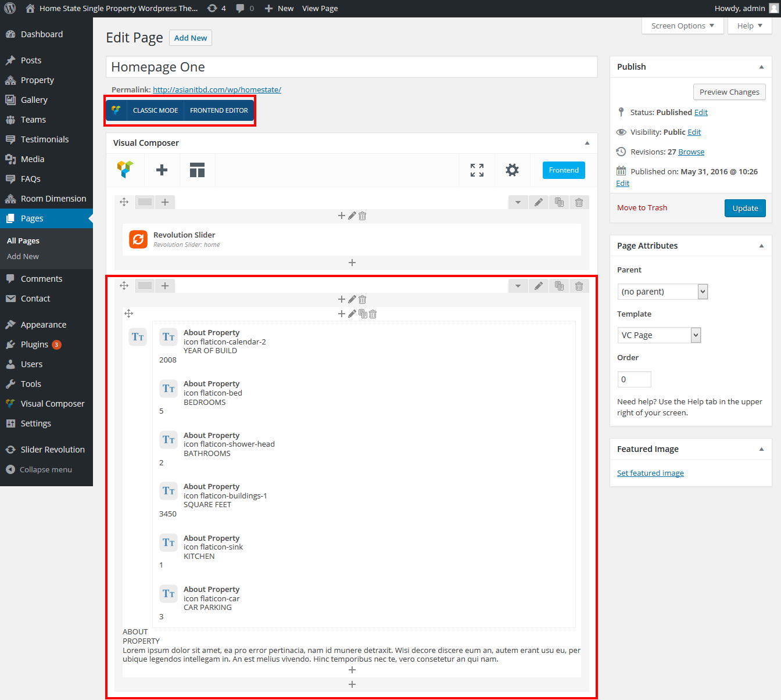Image resolution: width=781 pixels, height=700 pixels.
Task: Expand the Screen Options panel
Action: pyautogui.click(x=682, y=26)
